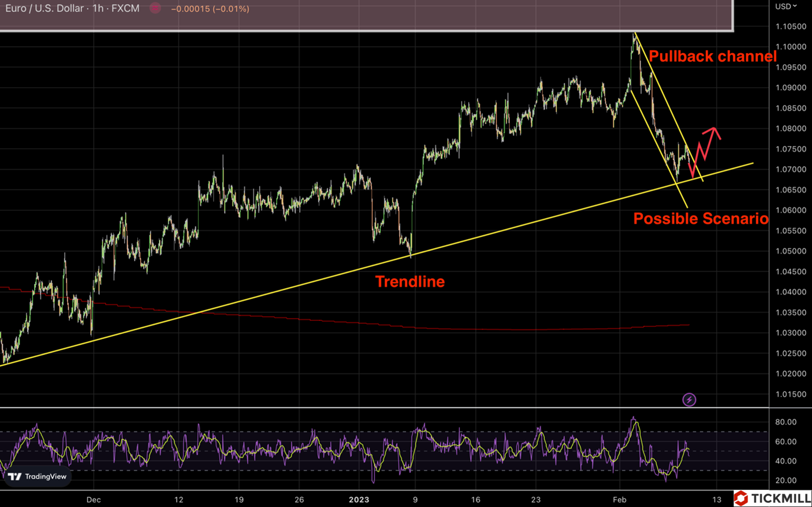Viewport: 812px width, 507px height.
Task: Click the 1.05000 price scale label
Action: click(x=790, y=251)
